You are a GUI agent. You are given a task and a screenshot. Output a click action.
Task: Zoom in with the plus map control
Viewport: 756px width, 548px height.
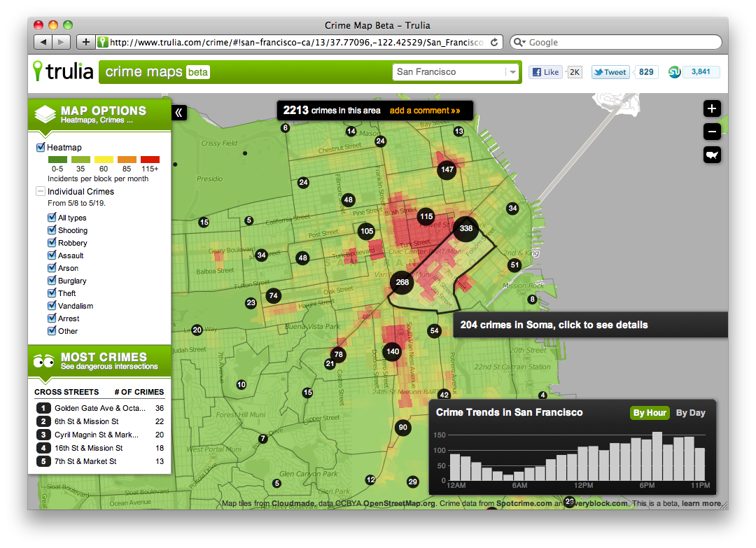[712, 108]
